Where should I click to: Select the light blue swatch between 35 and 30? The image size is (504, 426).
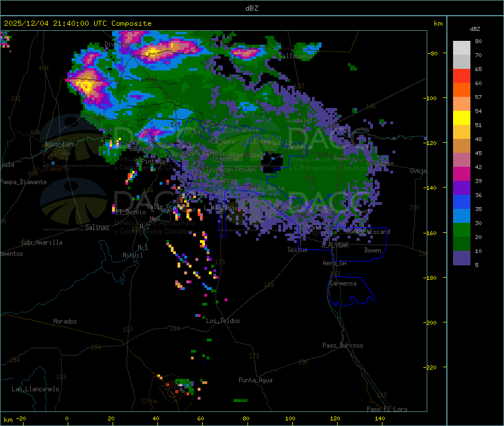click(x=461, y=216)
